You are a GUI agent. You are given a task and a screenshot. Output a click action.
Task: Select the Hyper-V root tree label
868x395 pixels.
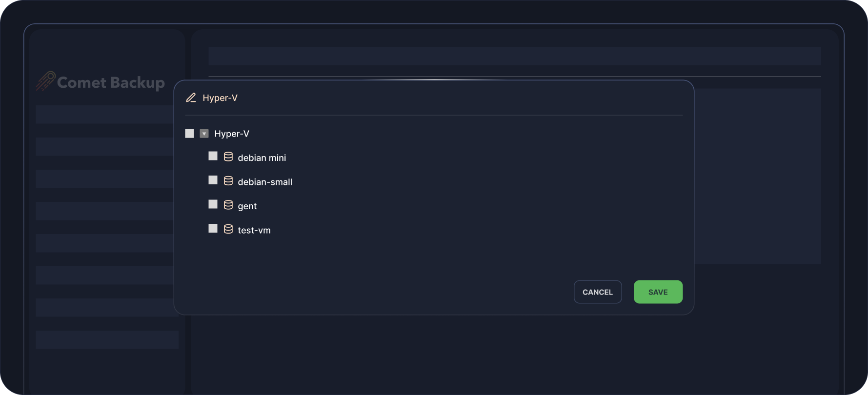click(232, 134)
